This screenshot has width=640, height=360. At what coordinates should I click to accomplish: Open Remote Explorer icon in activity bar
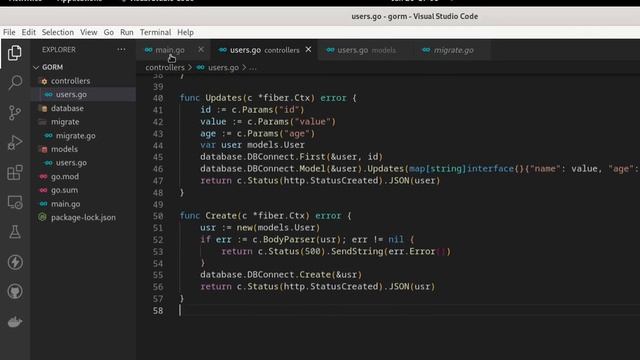point(15,202)
